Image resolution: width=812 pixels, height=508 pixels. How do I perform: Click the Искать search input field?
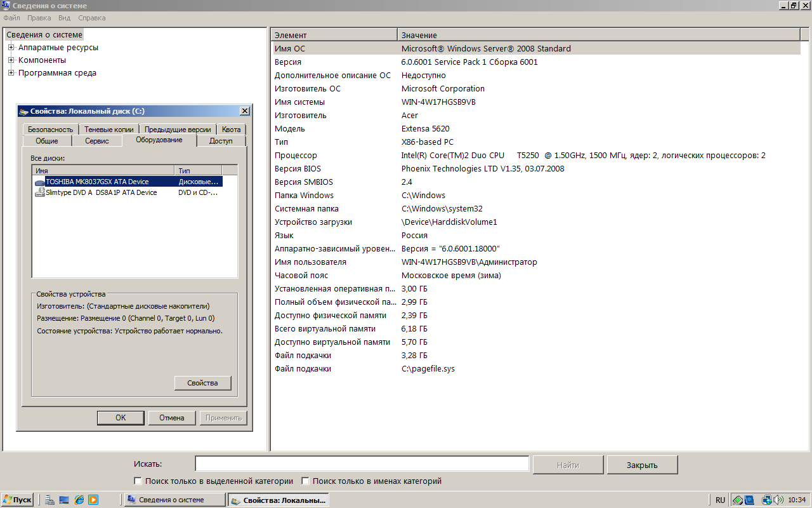[362, 464]
